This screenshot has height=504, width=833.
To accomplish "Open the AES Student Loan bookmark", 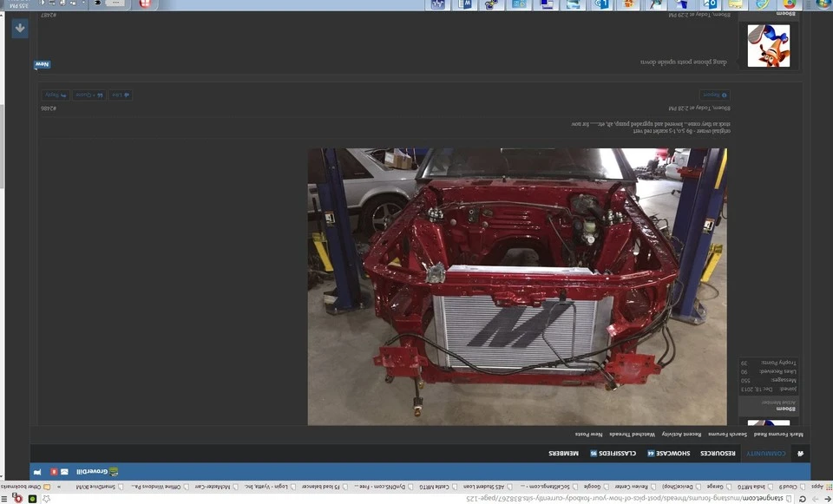I will [x=489, y=487].
